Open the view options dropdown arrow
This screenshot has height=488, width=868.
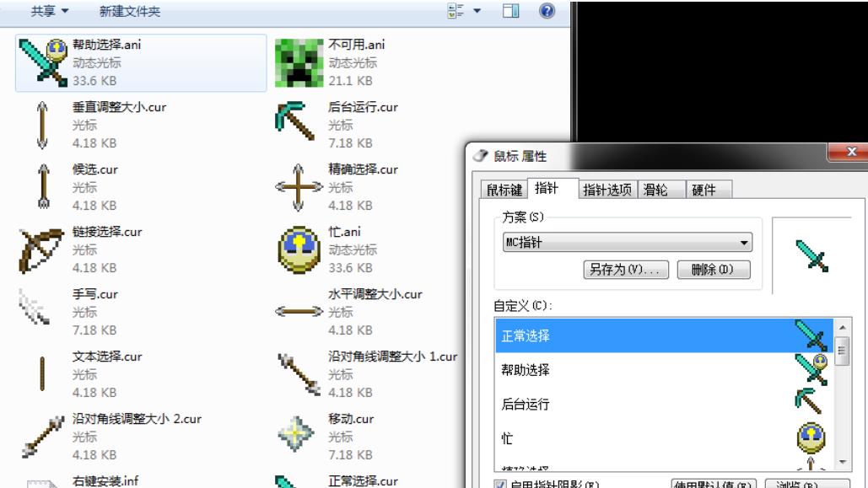(x=477, y=10)
